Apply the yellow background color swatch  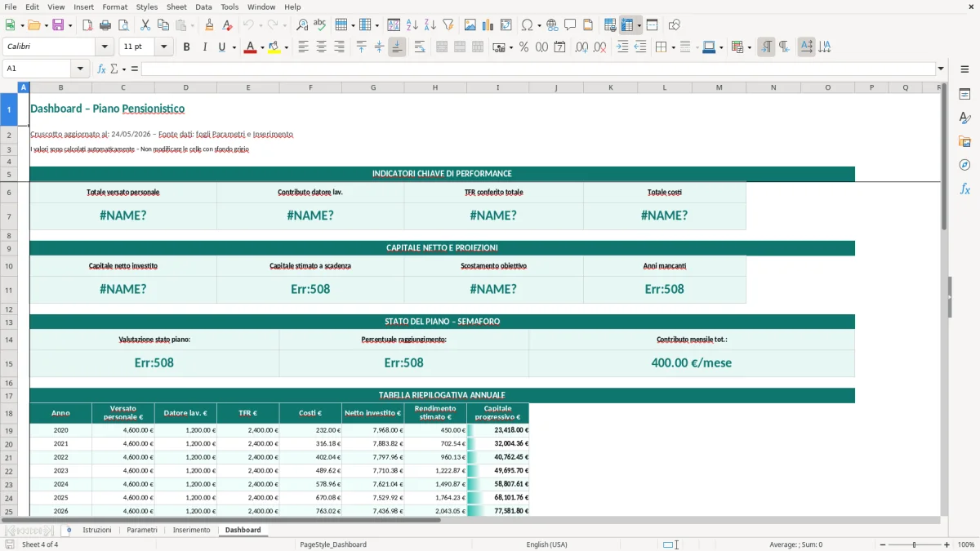(x=274, y=47)
